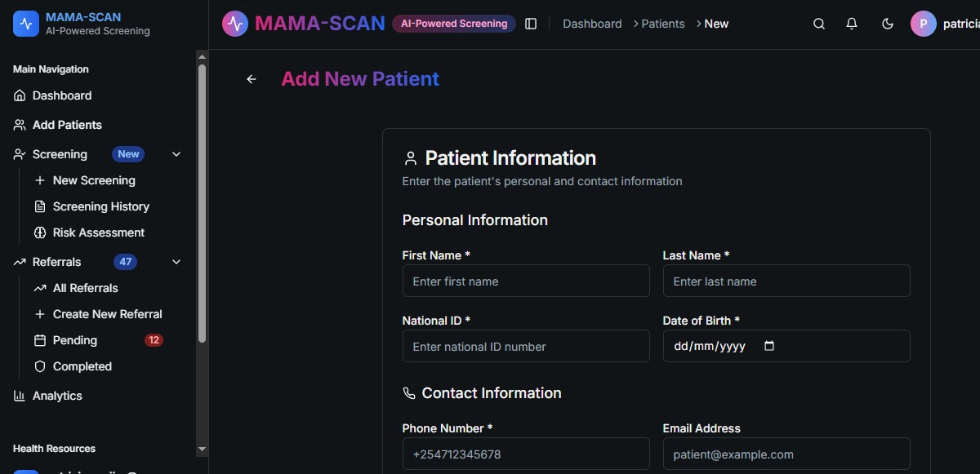Image resolution: width=980 pixels, height=474 pixels.
Task: Open Screening History page
Action: [100, 206]
